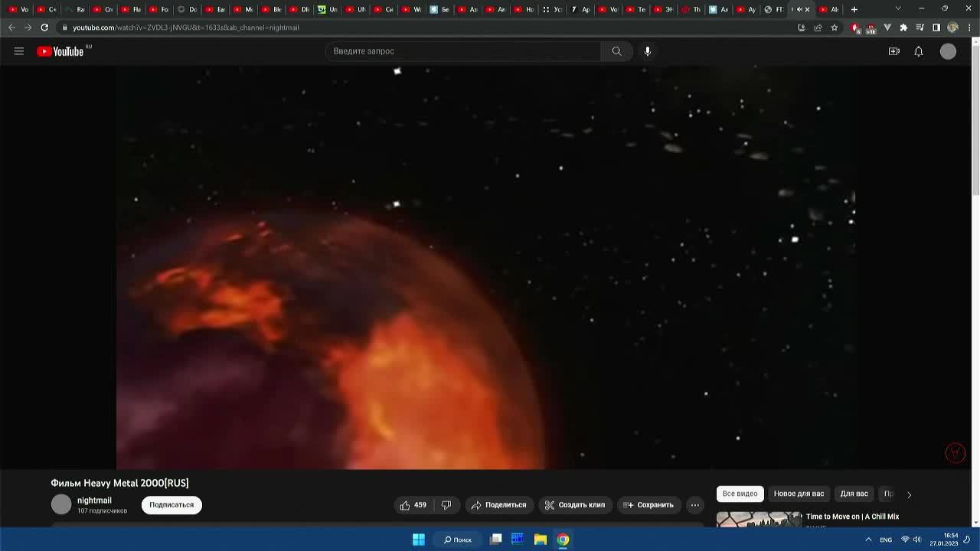Open the nightmail channel avatar
The height and width of the screenshot is (551, 980).
point(61,504)
